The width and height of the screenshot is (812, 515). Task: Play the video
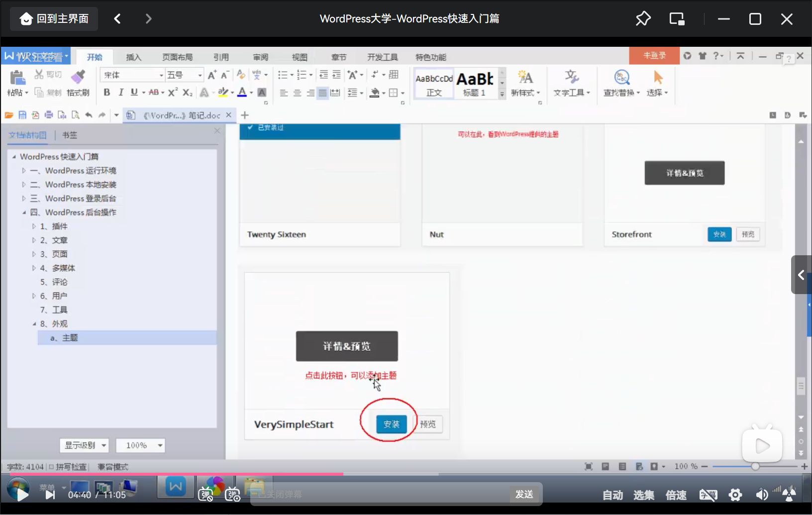(21, 495)
